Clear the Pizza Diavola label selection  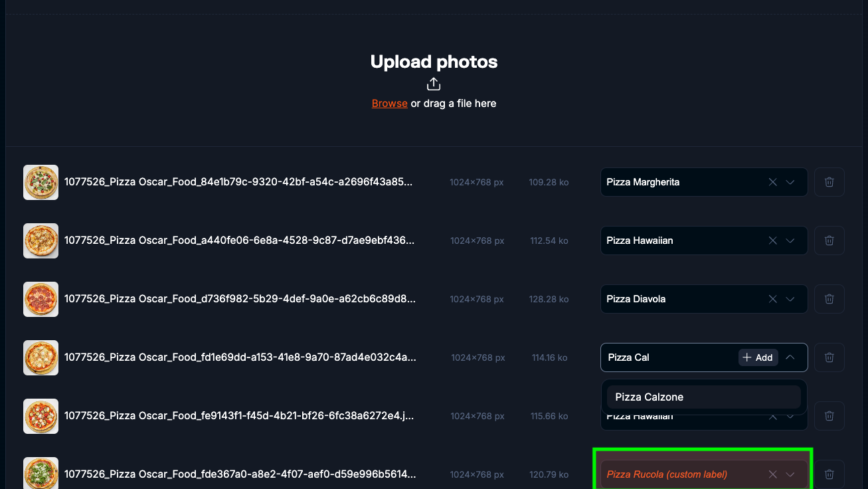(x=772, y=299)
